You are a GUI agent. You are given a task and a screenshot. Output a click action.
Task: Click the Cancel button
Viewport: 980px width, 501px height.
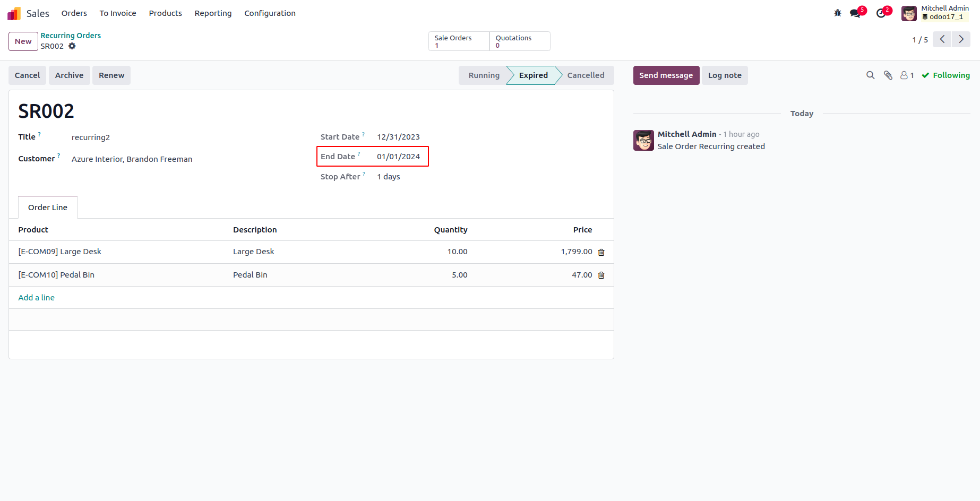(x=27, y=75)
